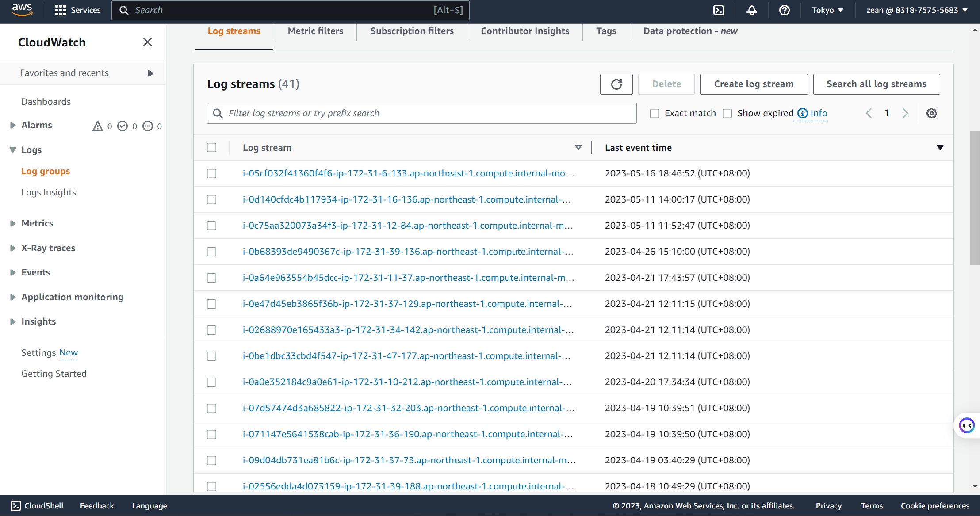
Task: Switch to the Metric filters tab
Action: (x=315, y=31)
